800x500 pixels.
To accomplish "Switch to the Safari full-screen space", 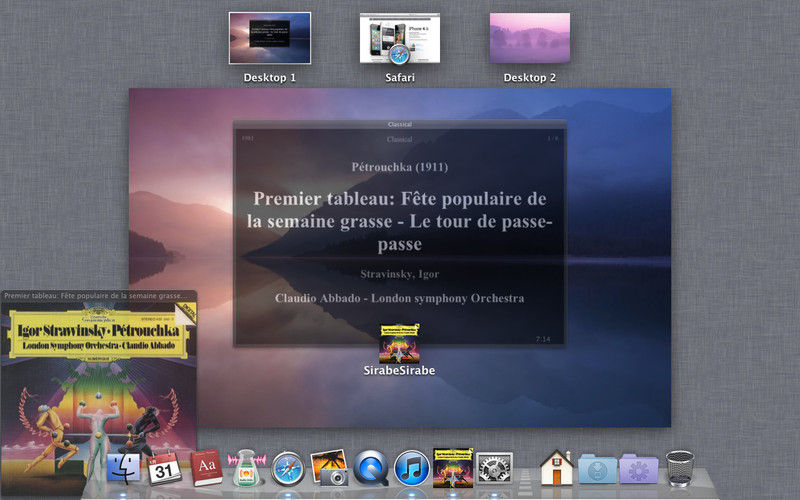I will click(399, 38).
